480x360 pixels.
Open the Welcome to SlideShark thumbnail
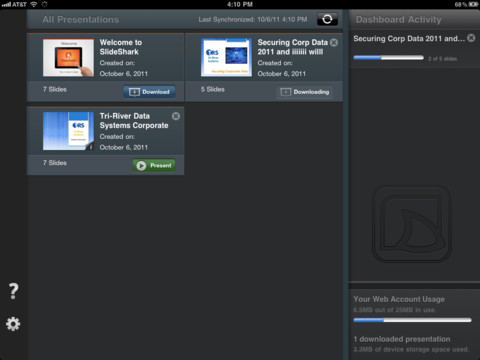coord(68,58)
